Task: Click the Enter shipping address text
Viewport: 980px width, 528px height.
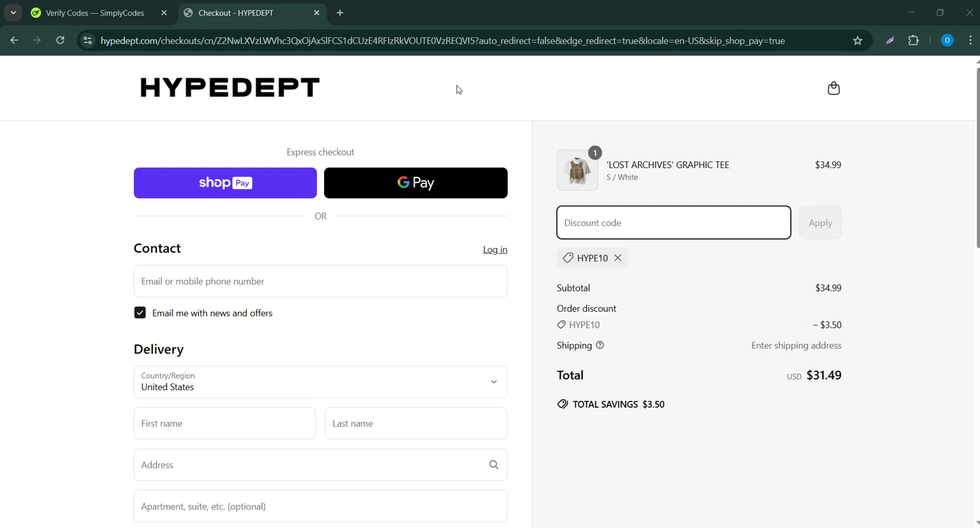Action: coord(796,346)
